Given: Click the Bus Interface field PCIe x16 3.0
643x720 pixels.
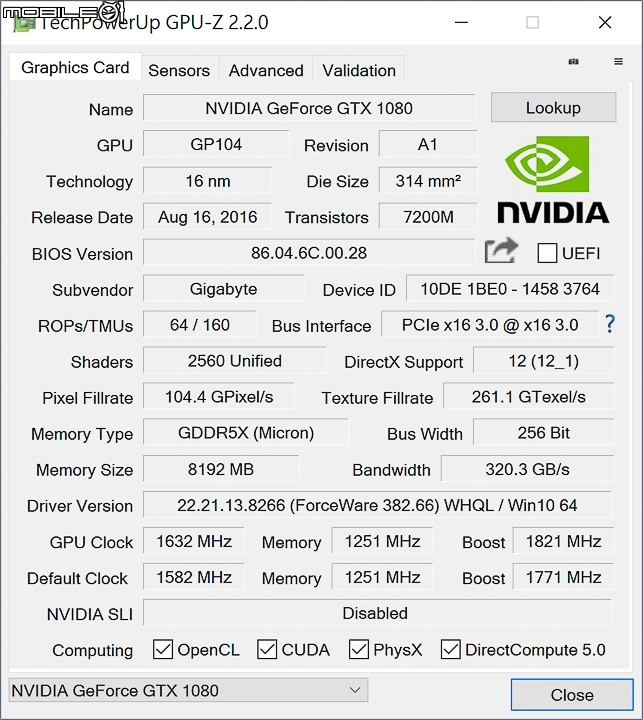Looking at the screenshot, I should coord(490,325).
